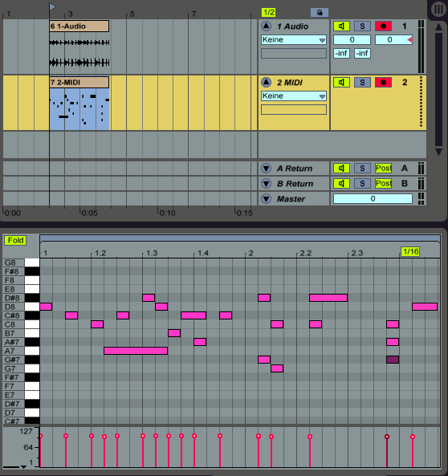Toggle the 2 MIDI track activator speaker icon

pyautogui.click(x=341, y=82)
